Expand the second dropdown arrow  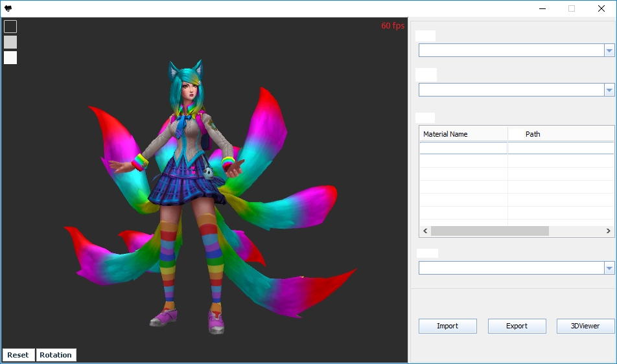tap(609, 90)
